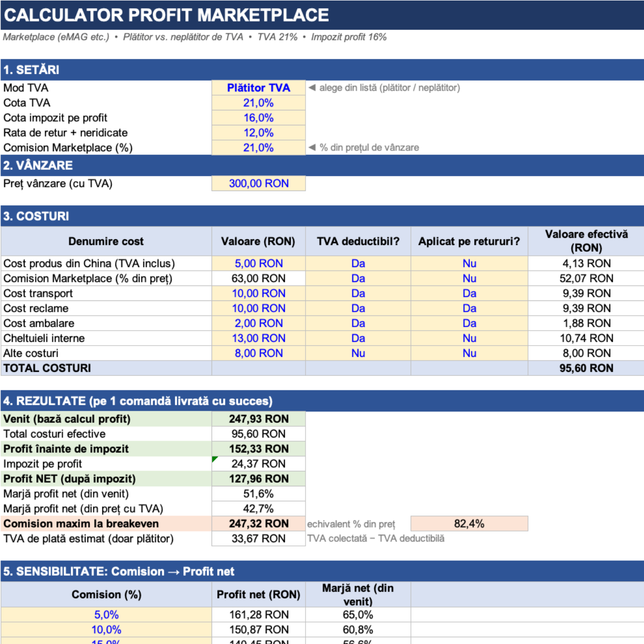
Task: Select the 'CALCULATOR PROFIT MARKETPLACE' title cell
Action: [322, 15]
